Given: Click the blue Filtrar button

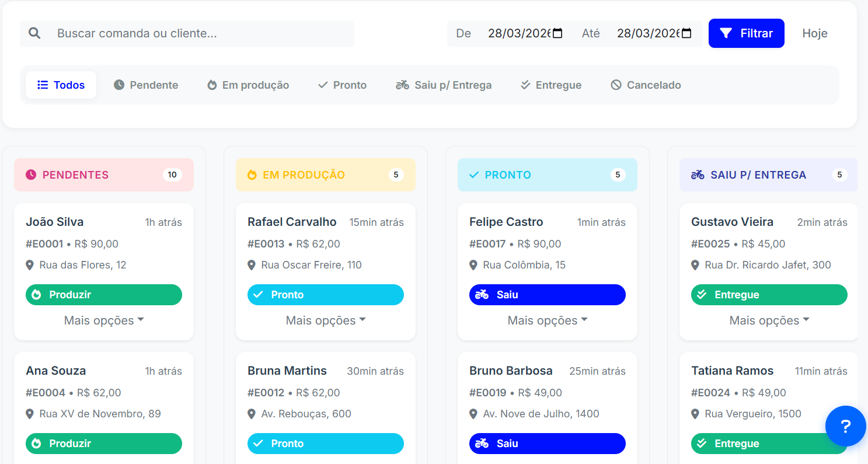Looking at the screenshot, I should [747, 33].
